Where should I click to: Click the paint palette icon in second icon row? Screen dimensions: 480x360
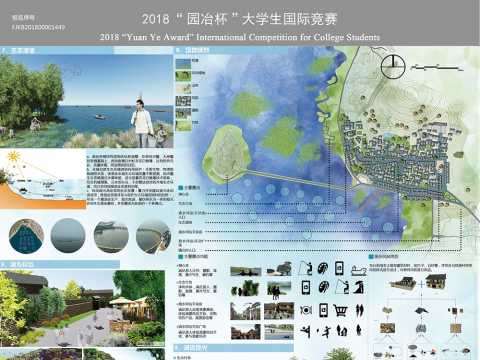324,287
